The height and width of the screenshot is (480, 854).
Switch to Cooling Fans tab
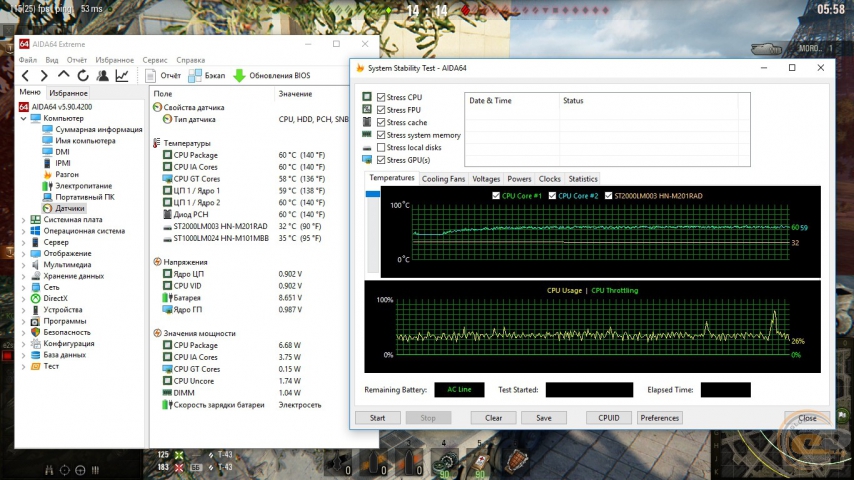(x=443, y=179)
